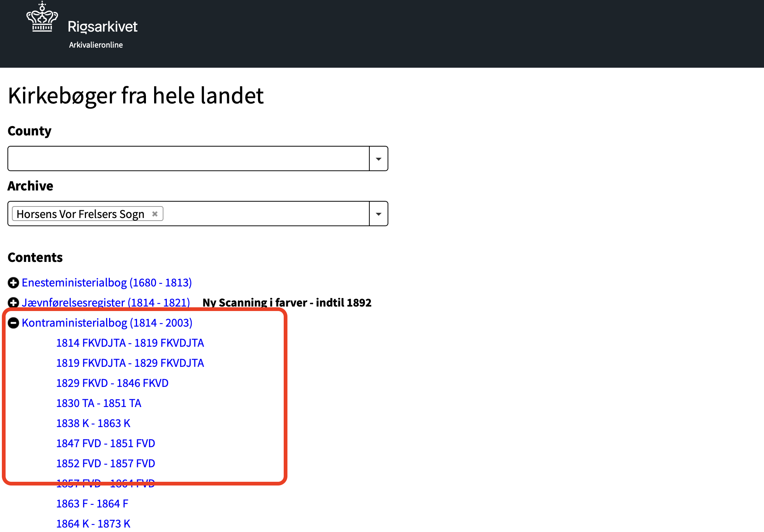
Task: Expand Jævnførelsesregister using its plus icon
Action: [13, 302]
